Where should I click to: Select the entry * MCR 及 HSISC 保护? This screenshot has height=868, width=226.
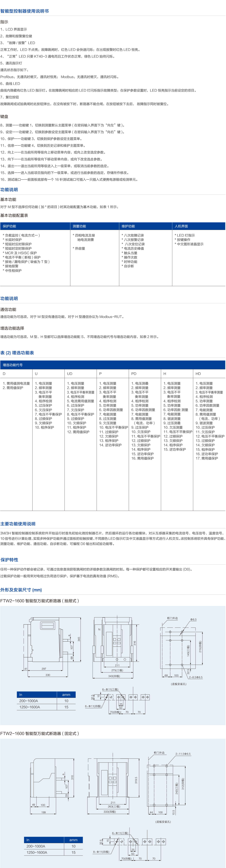[x=20, y=253]
